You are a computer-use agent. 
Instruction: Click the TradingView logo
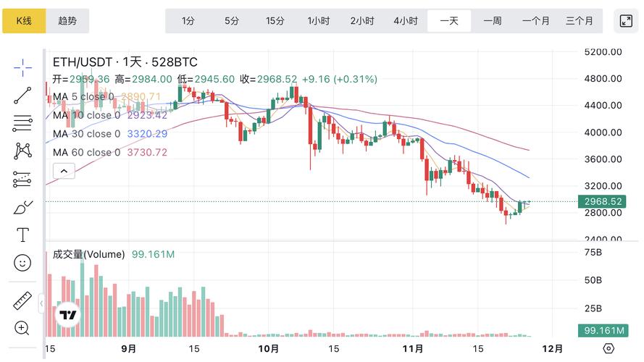(68, 315)
